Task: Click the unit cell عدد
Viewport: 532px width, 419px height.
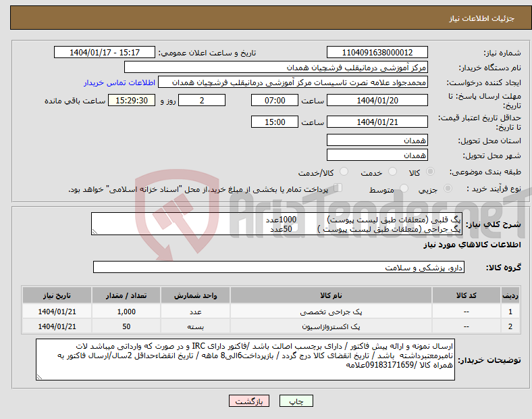Action: click(195, 312)
